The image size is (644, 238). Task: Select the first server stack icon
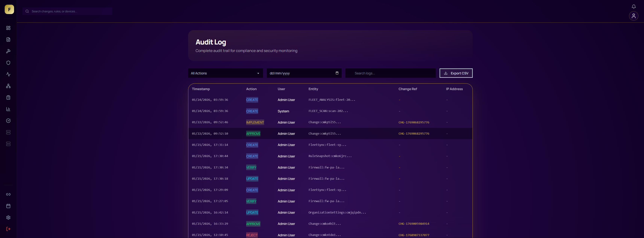[8, 132]
